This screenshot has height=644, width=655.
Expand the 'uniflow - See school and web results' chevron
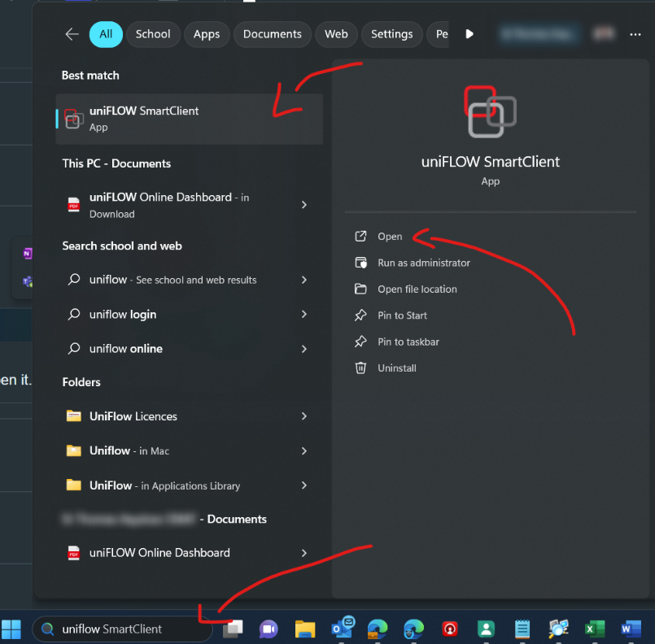(304, 280)
